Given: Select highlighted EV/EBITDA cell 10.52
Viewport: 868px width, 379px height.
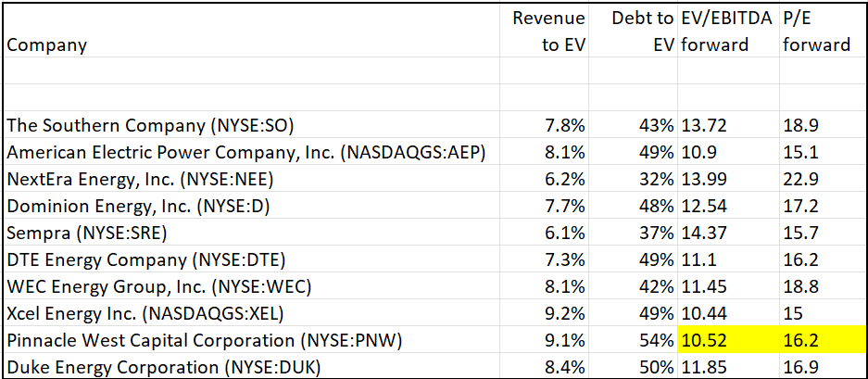Looking at the screenshot, I should 728,340.
